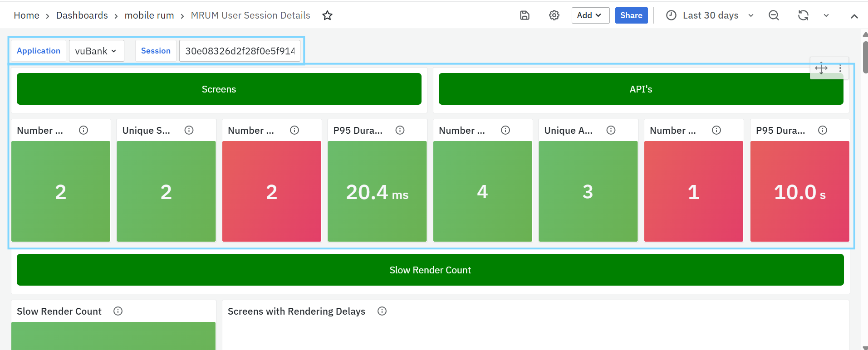
Task: Refresh the dashboard
Action: click(803, 15)
